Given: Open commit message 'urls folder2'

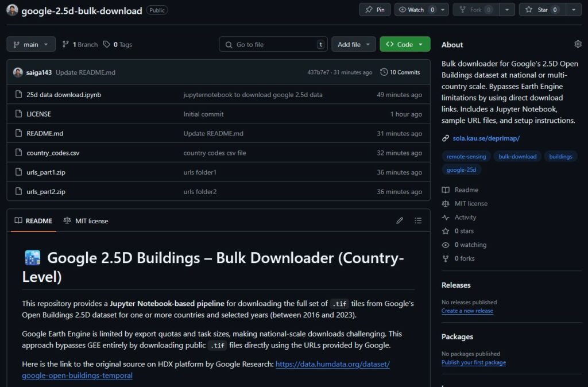Looking at the screenshot, I should pos(200,192).
